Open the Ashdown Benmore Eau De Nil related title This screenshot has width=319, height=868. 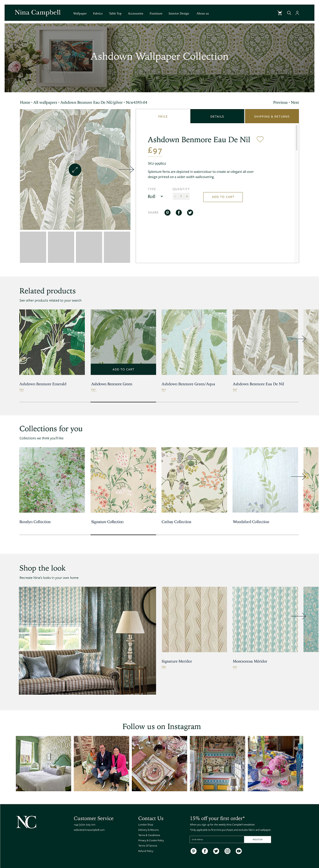[x=258, y=384]
